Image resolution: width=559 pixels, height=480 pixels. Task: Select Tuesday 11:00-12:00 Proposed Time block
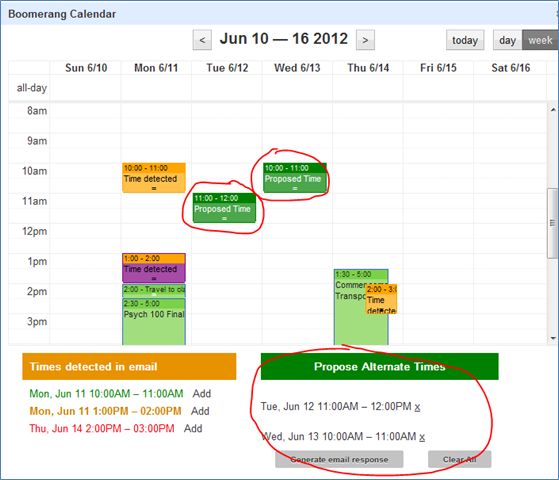(224, 208)
